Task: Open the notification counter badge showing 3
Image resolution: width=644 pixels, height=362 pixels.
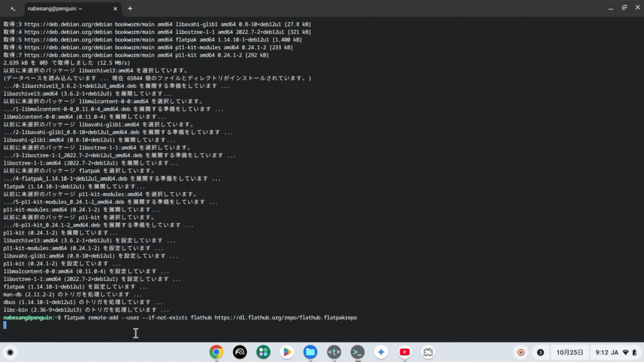Action: point(540,352)
